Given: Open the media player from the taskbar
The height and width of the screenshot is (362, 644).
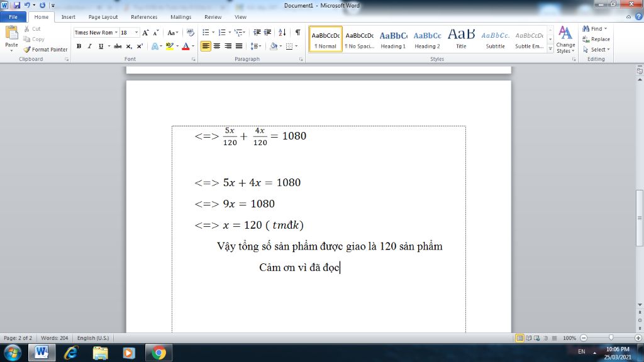Looking at the screenshot, I should pos(129,353).
